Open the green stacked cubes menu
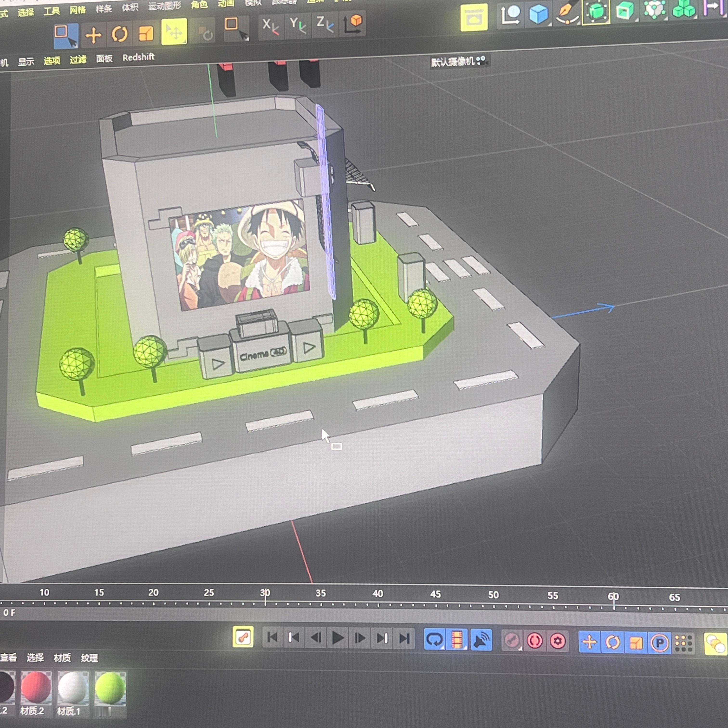Viewport: 728px width, 728px height. 683,8
